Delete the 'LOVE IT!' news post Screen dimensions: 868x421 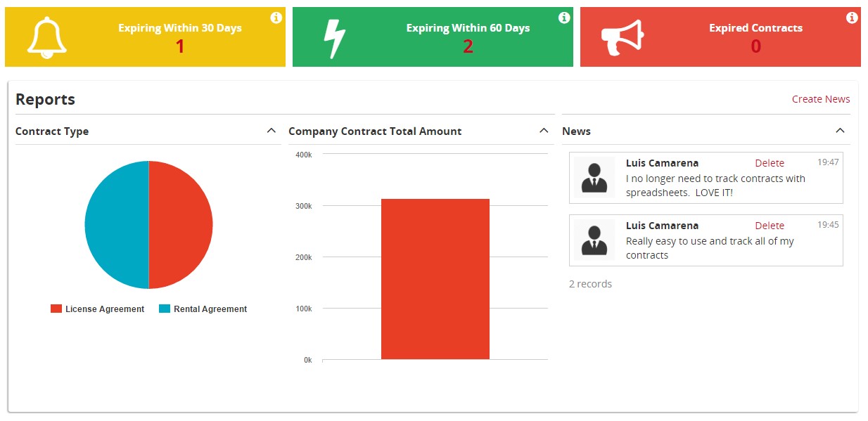pyautogui.click(x=770, y=163)
